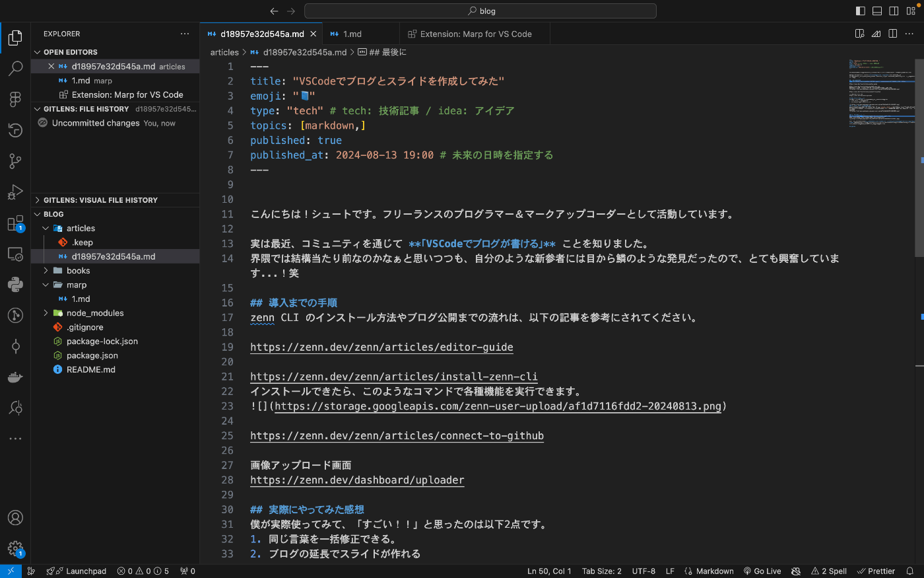Viewport: 924px width, 578px height.
Task: Collapse GitLens File History section
Action: click(115, 109)
